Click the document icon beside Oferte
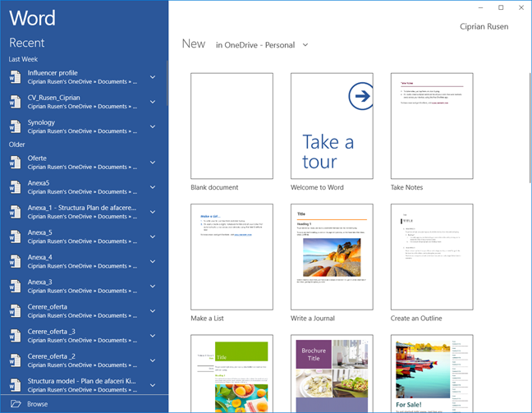The image size is (532, 413). (15, 163)
